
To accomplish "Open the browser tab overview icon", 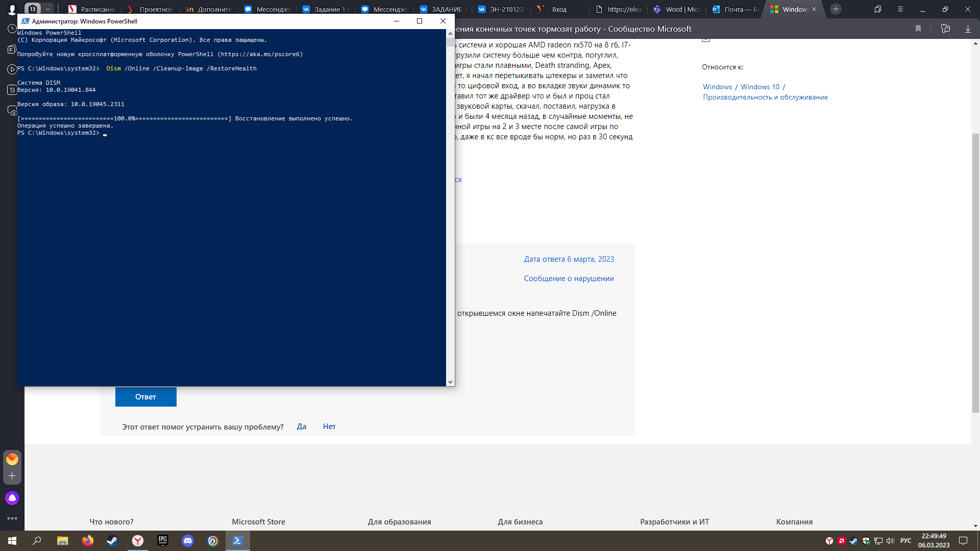I will 878,9.
